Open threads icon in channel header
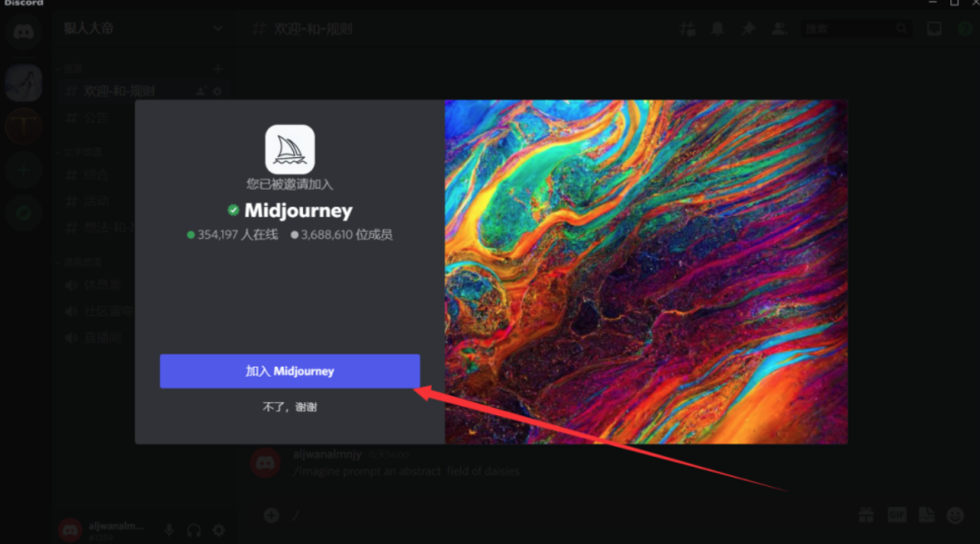The width and height of the screenshot is (980, 544). 688,28
